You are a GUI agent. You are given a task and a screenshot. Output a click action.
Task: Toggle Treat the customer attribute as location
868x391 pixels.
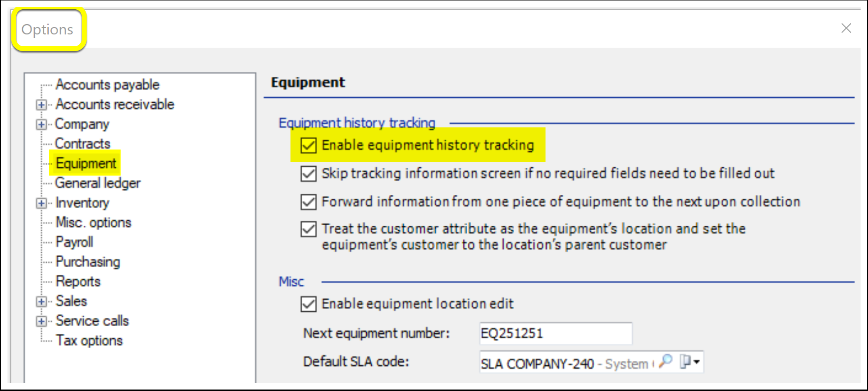[x=309, y=229]
